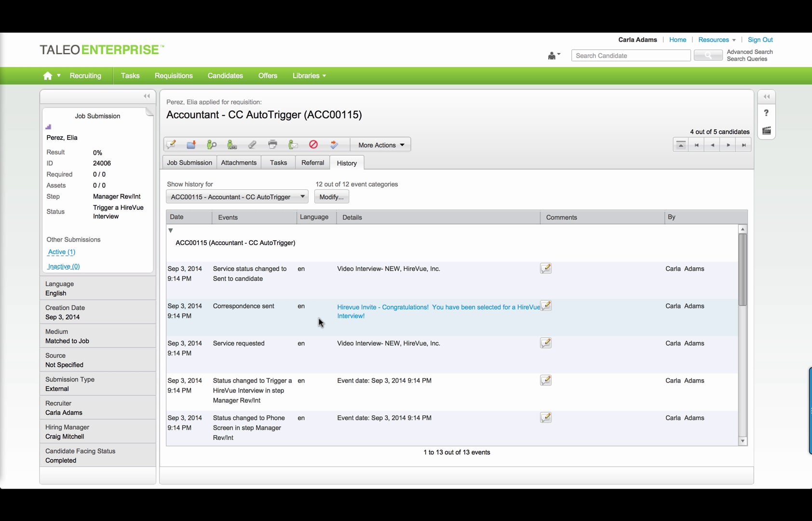This screenshot has width=812, height=521.
Task: Click the help question mark icon
Action: coord(766,113)
